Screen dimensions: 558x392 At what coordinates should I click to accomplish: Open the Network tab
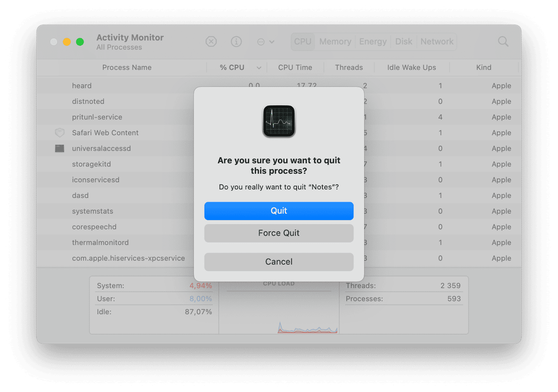(437, 42)
